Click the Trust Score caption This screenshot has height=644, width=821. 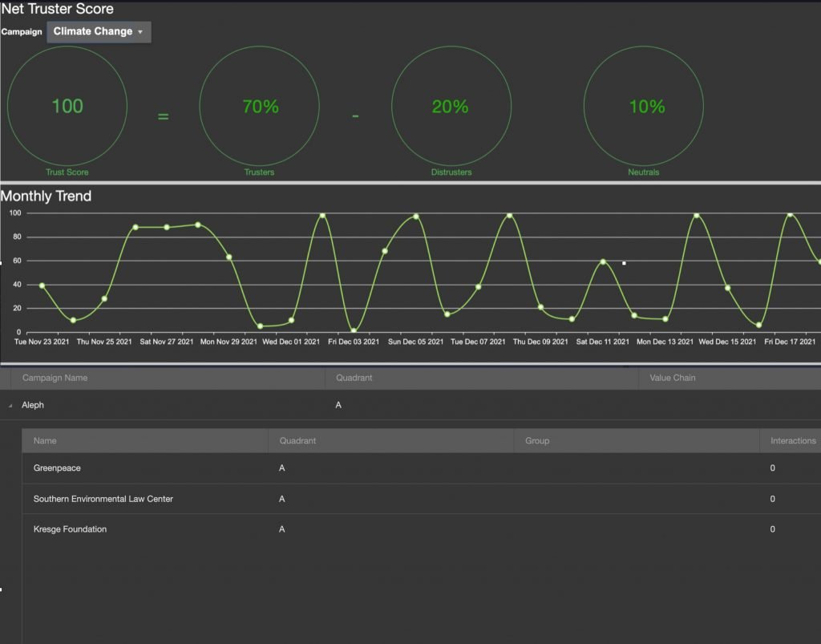[67, 172]
